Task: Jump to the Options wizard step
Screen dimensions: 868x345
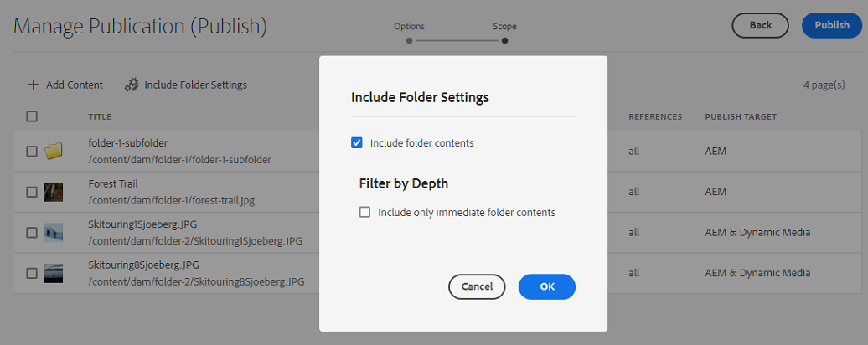Action: (x=409, y=39)
